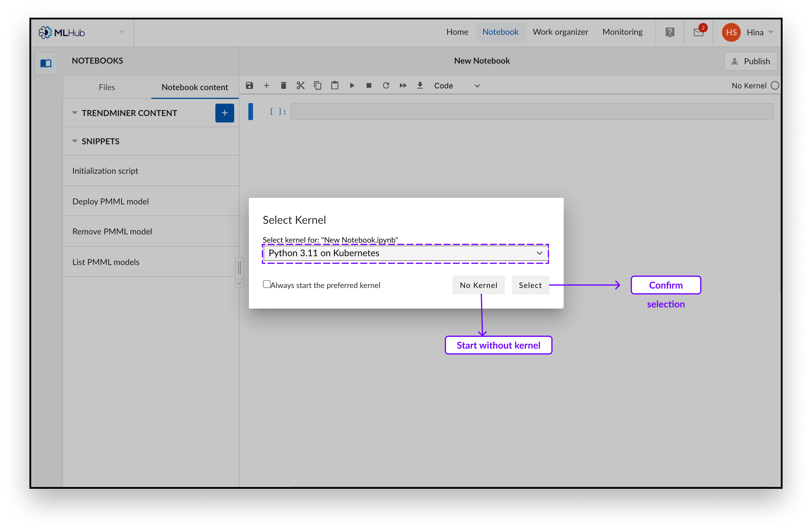This screenshot has width=812, height=530.
Task: Click the save notebook icon
Action: (x=249, y=85)
